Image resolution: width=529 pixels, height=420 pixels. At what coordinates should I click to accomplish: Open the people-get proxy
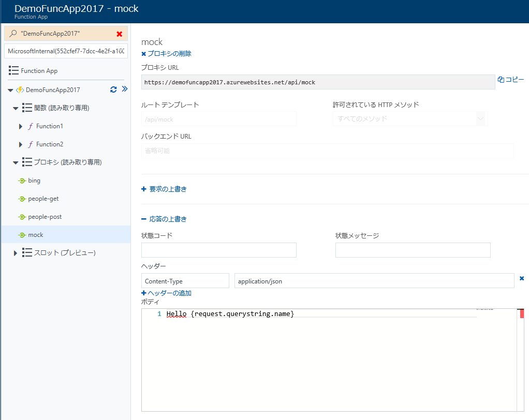(x=43, y=199)
